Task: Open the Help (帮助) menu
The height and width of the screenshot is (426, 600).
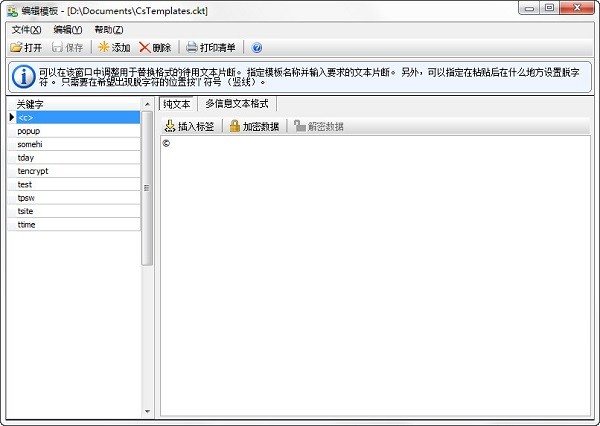Action: point(109,30)
